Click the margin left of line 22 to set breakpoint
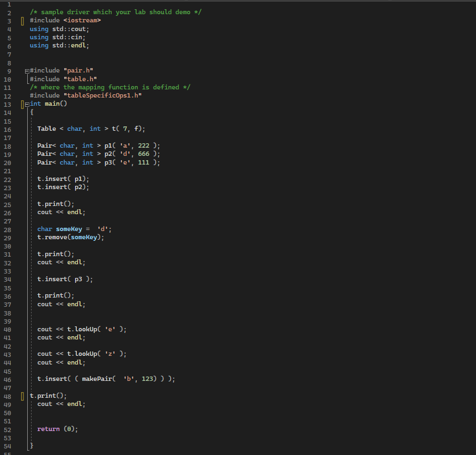This screenshot has width=476, height=455. pyautogui.click(x=22, y=178)
